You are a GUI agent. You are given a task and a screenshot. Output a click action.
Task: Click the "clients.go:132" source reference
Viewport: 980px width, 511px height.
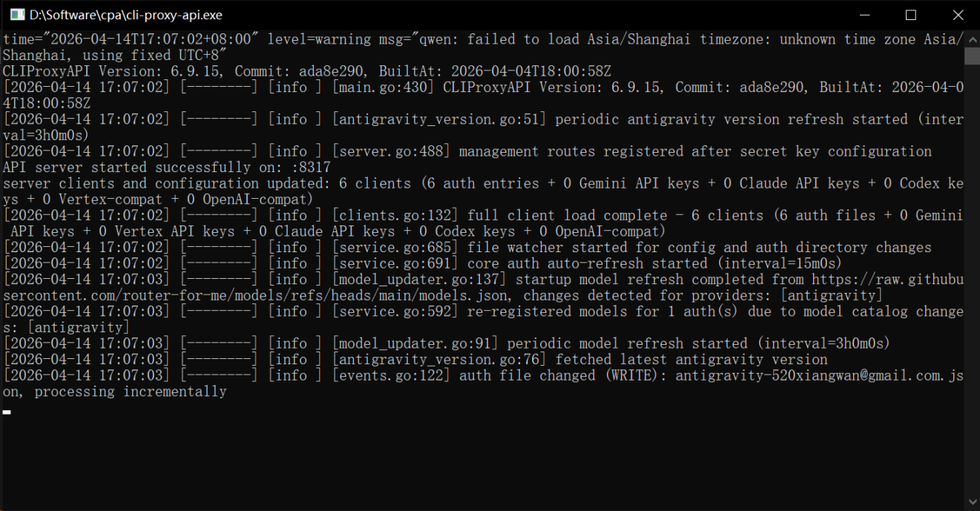click(x=395, y=216)
